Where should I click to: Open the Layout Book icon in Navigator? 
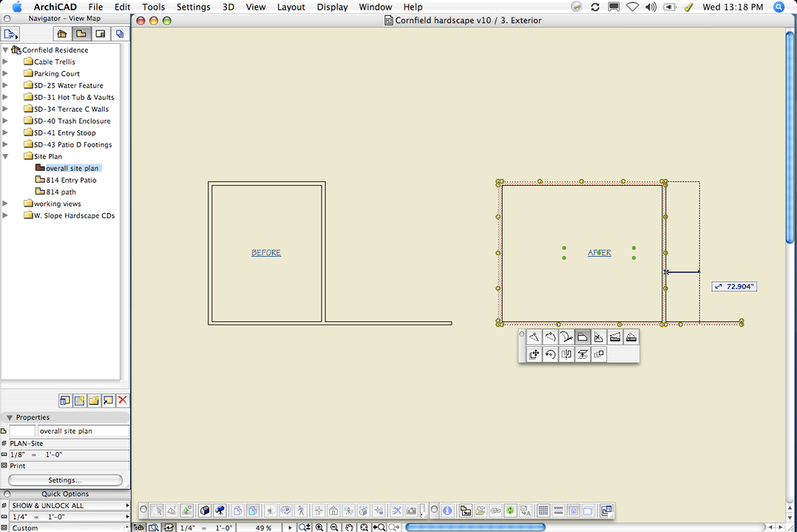click(101, 34)
